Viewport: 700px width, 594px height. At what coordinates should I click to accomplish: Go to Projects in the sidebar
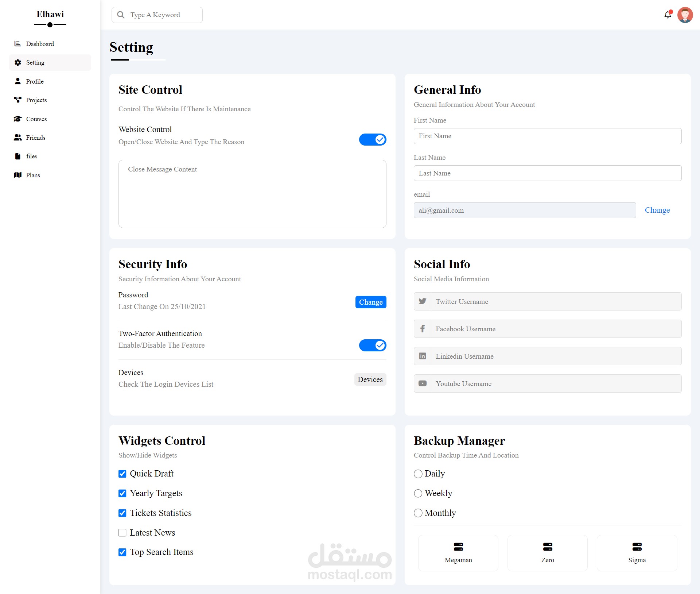36,100
